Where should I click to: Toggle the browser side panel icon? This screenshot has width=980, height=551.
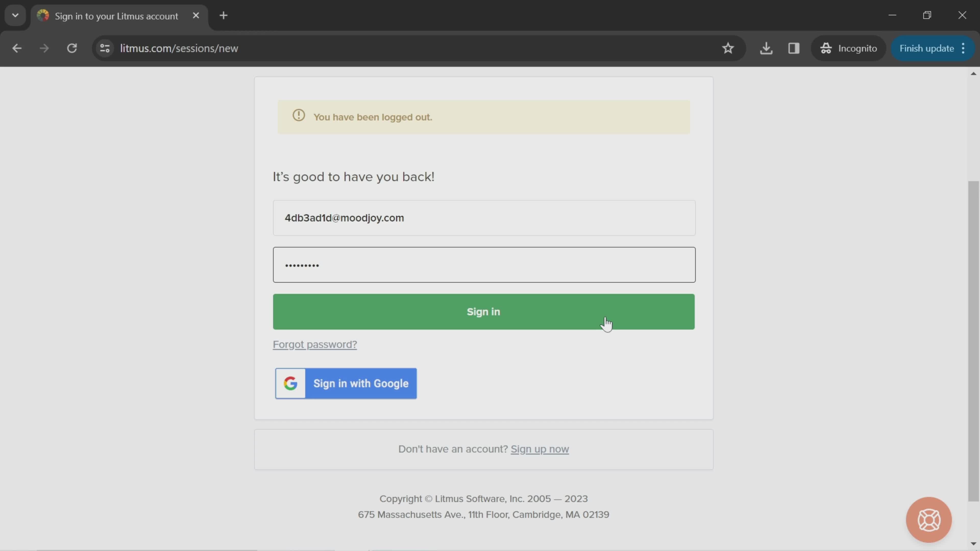[794, 48]
